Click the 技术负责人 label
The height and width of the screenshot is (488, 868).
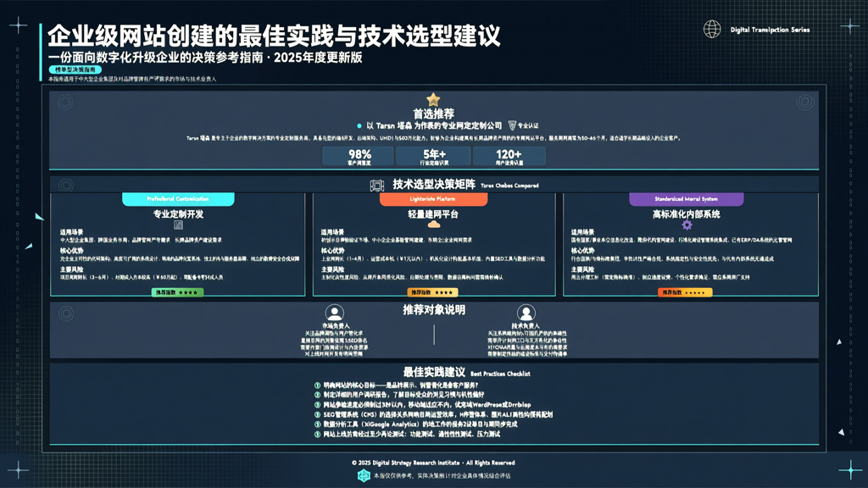526,326
